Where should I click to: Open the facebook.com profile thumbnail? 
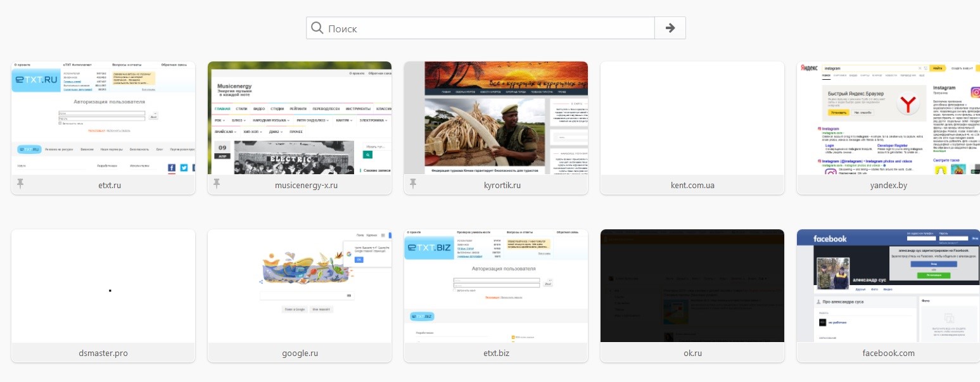click(888, 286)
